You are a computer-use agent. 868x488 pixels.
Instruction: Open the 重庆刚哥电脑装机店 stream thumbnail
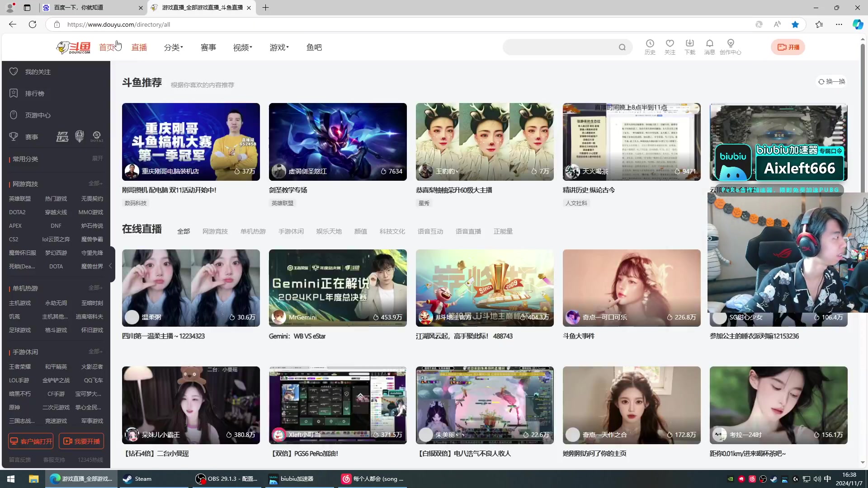(x=191, y=142)
